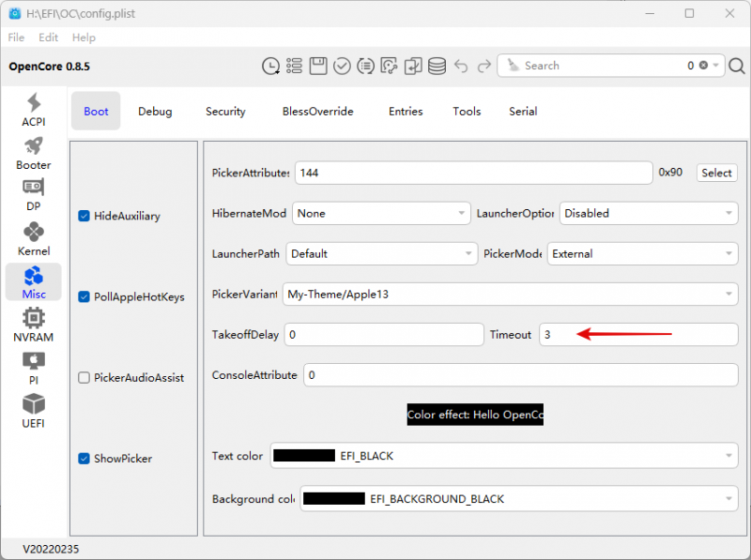Click the undo arrow icon
Viewport: 751px width, 560px height.
coord(461,66)
